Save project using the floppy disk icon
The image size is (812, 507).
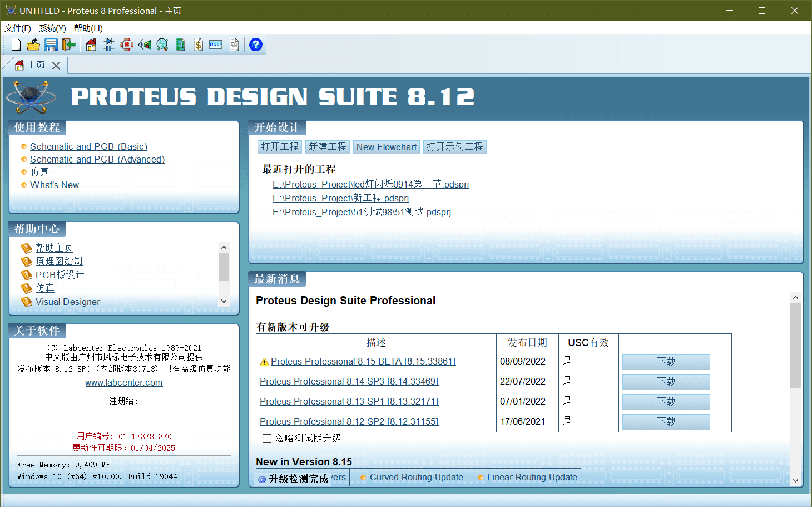(x=51, y=45)
